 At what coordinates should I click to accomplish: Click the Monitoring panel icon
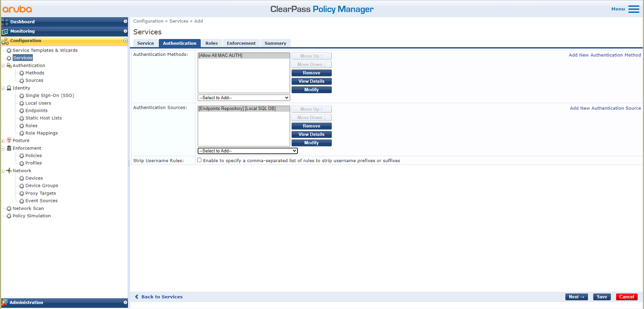point(5,31)
